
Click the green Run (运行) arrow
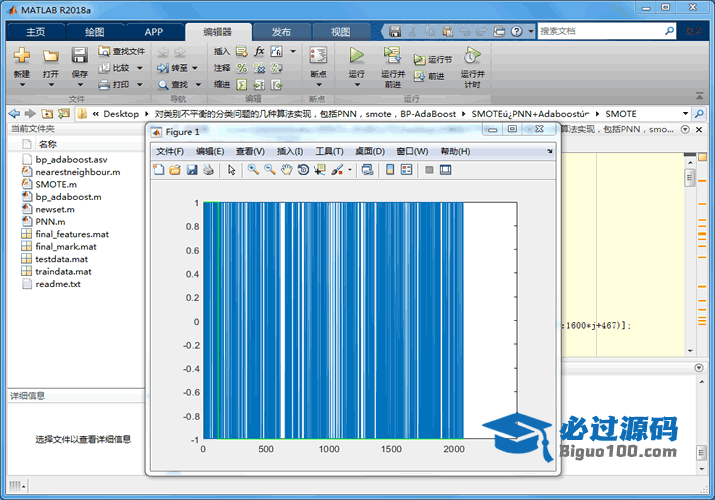pos(357,56)
